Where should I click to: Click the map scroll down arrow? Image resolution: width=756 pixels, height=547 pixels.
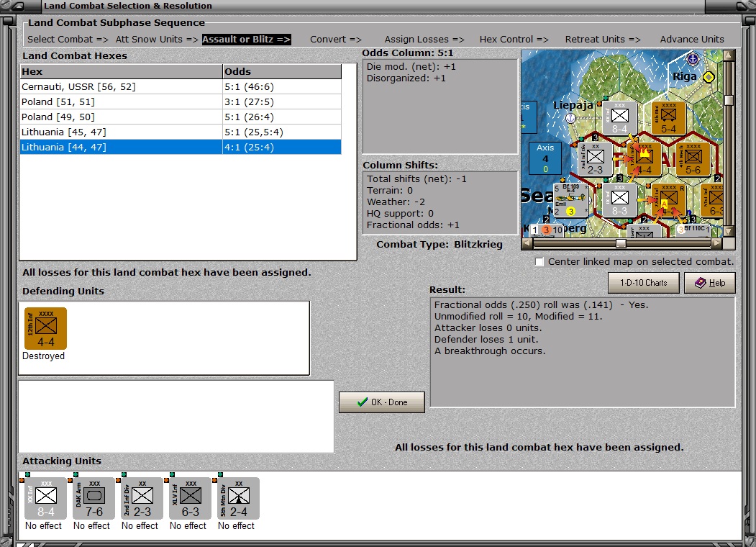click(729, 232)
